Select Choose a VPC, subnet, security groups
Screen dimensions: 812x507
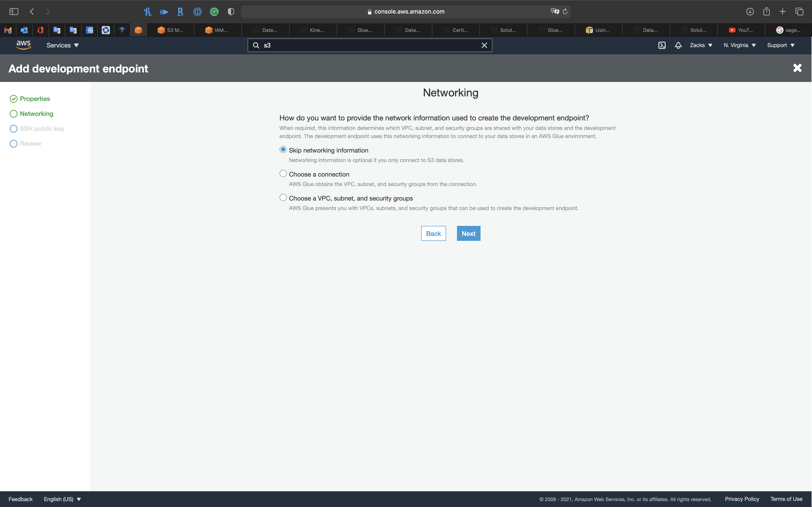coord(283,198)
